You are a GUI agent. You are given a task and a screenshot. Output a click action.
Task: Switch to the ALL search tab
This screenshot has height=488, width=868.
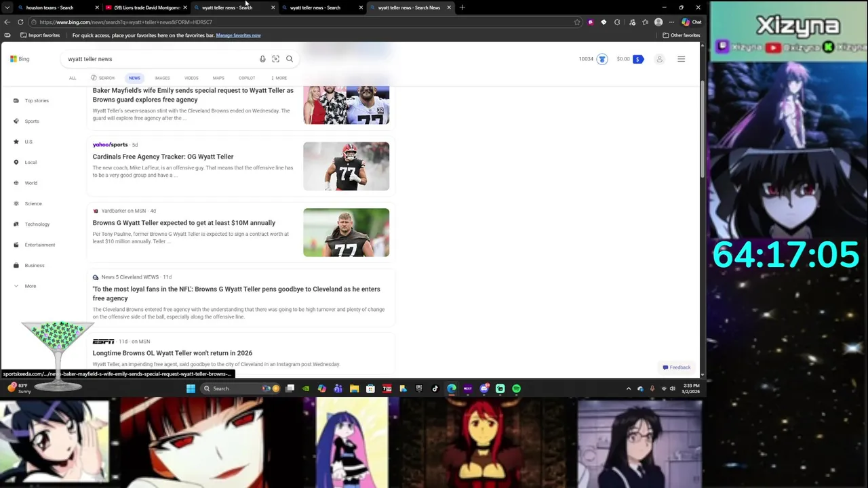pyautogui.click(x=73, y=78)
